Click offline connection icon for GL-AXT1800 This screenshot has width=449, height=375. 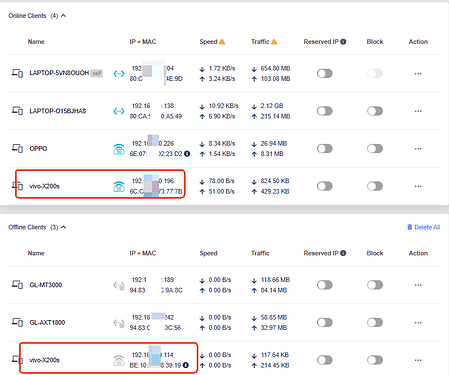(x=119, y=323)
